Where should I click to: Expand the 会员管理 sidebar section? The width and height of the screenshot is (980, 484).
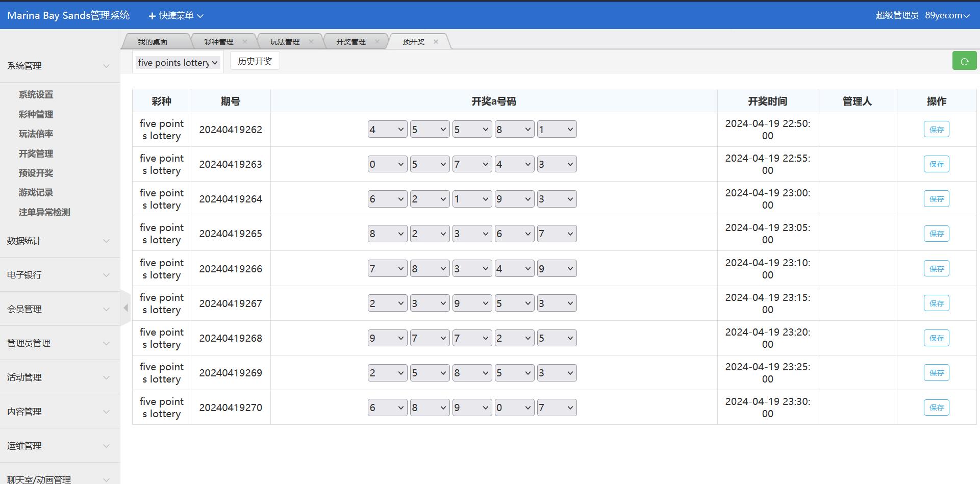[60, 309]
